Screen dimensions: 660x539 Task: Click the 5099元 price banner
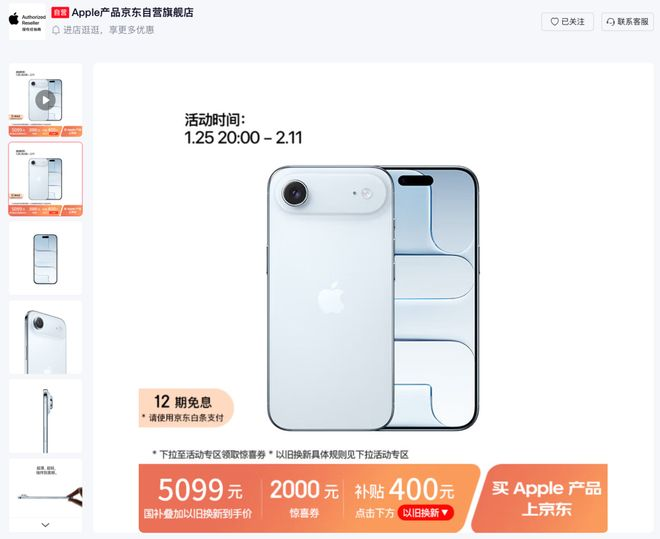[199, 498]
